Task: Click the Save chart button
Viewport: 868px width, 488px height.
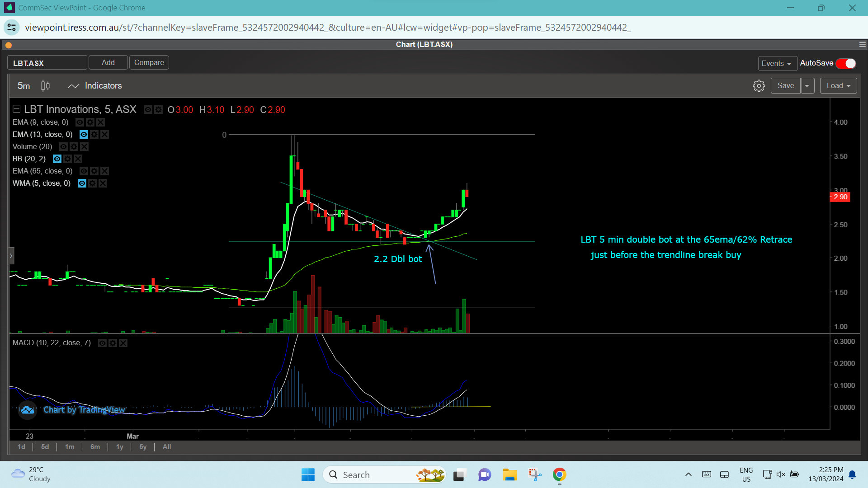Action: (785, 86)
